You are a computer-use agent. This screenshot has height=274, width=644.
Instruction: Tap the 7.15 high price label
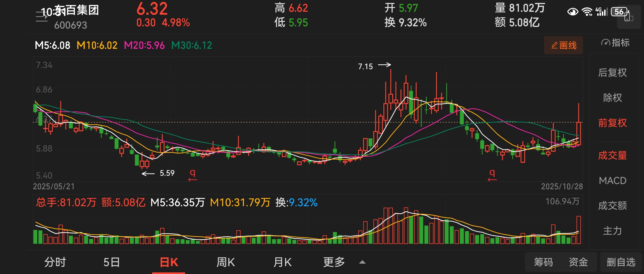pos(365,66)
